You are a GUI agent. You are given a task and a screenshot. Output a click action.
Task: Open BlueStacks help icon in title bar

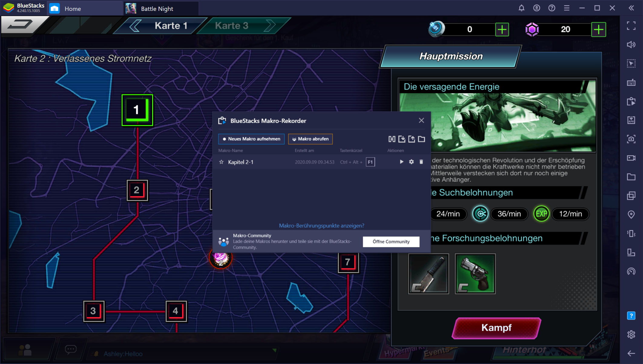(x=552, y=8)
